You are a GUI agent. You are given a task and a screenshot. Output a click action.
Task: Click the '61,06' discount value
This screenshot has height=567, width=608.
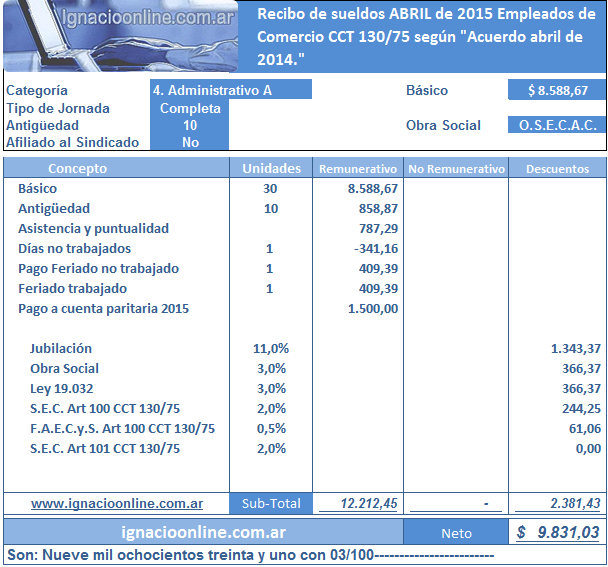coord(585,429)
